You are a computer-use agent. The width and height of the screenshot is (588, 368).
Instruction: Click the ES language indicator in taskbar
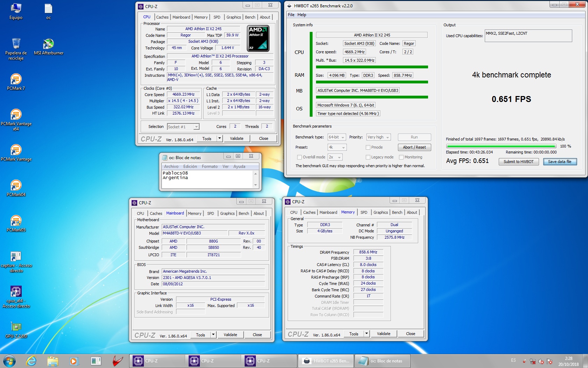513,360
